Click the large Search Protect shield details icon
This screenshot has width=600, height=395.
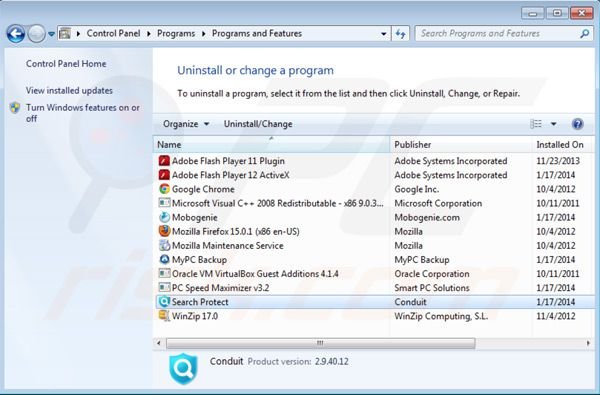coord(183,369)
